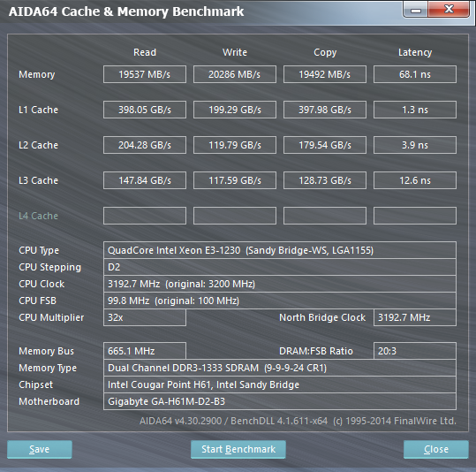Click the L2 Cache Latency 3.9 ns field
This screenshot has height=472, width=476.
(x=415, y=145)
